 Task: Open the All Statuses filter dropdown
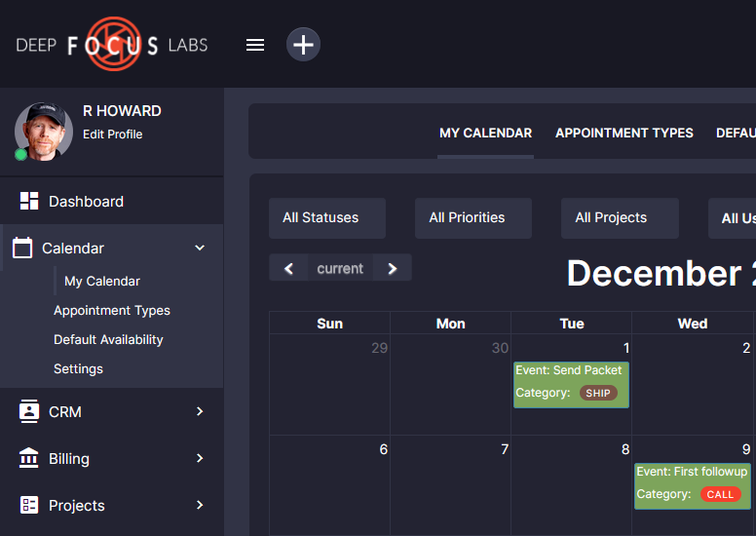327,218
